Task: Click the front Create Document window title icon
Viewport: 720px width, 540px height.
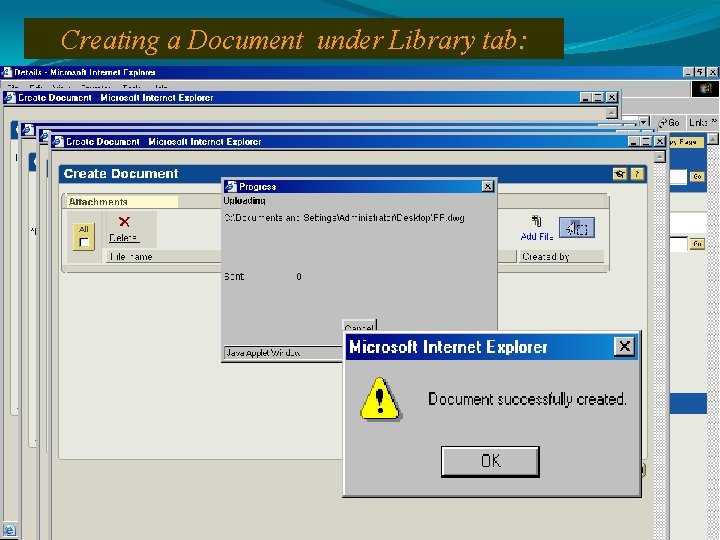Action: coord(58,141)
